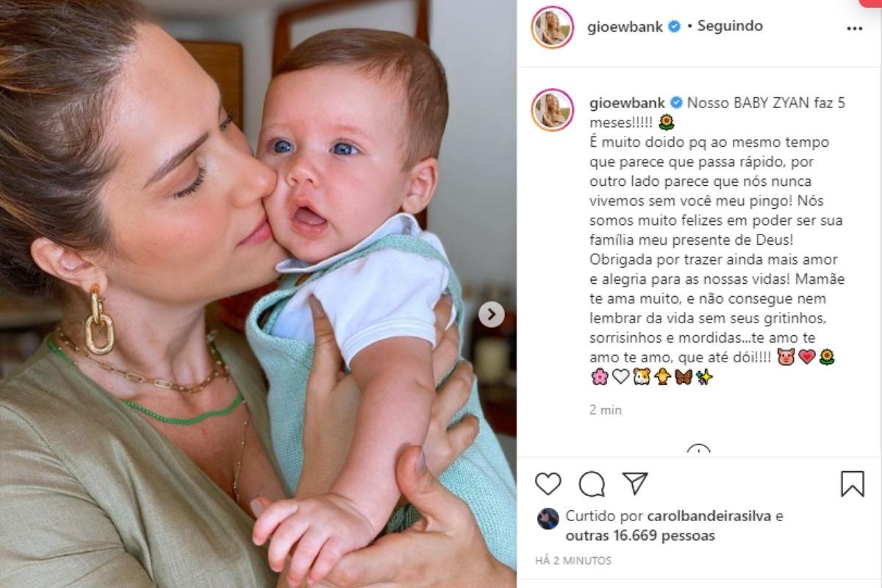
Task: Open the HÁ 2 MINUTOS timestamp
Action: 573,560
